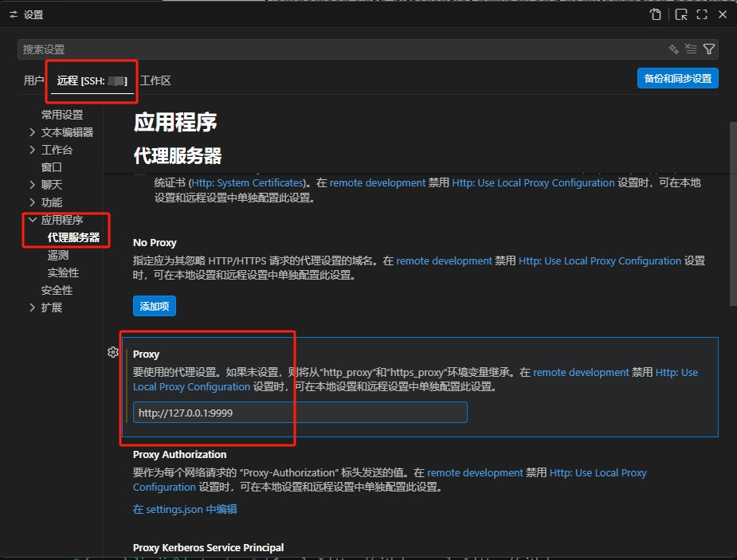Click 备份和同步设置 button

click(x=678, y=78)
